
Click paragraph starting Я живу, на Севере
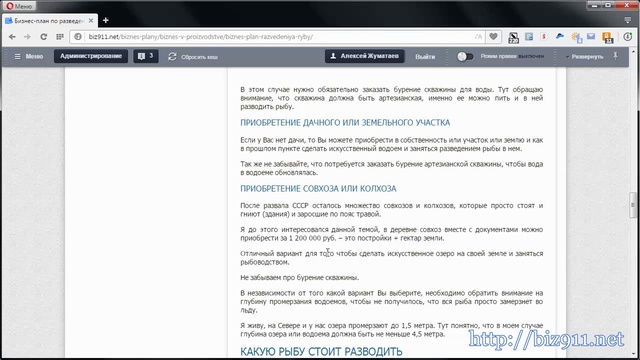tap(391, 330)
